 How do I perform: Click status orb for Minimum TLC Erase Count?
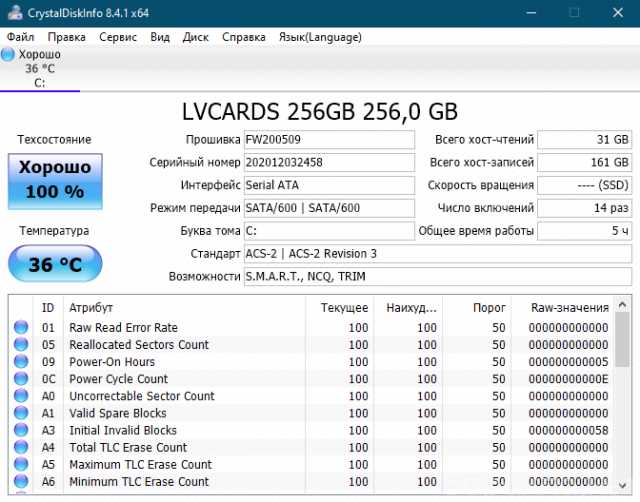tap(21, 482)
